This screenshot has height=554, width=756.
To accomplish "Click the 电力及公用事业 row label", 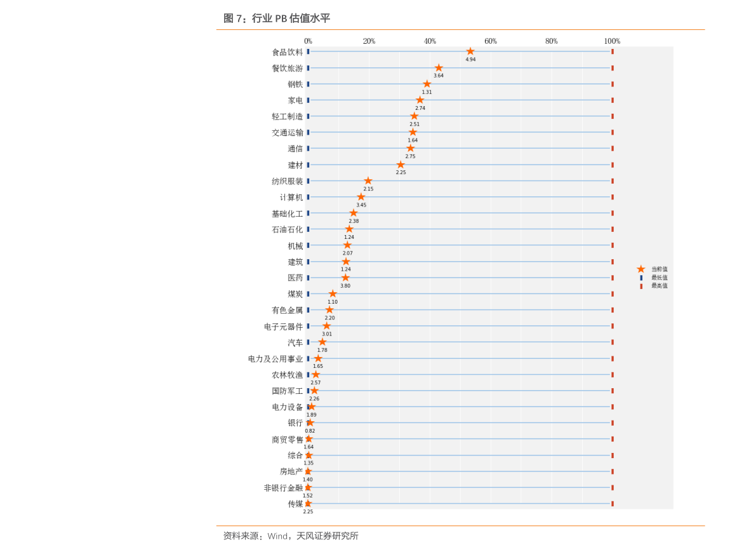I will (x=275, y=359).
